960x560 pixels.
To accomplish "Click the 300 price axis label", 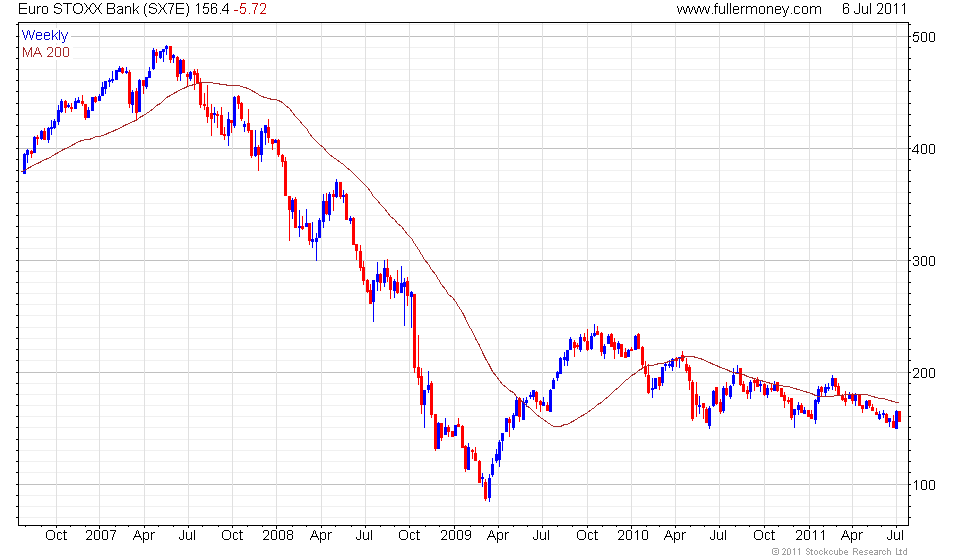I will (924, 261).
